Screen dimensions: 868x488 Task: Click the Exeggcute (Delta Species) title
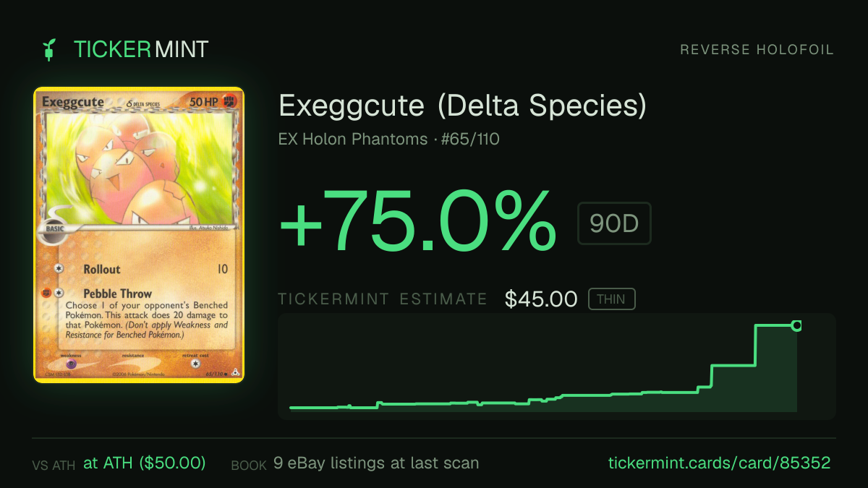(x=462, y=106)
